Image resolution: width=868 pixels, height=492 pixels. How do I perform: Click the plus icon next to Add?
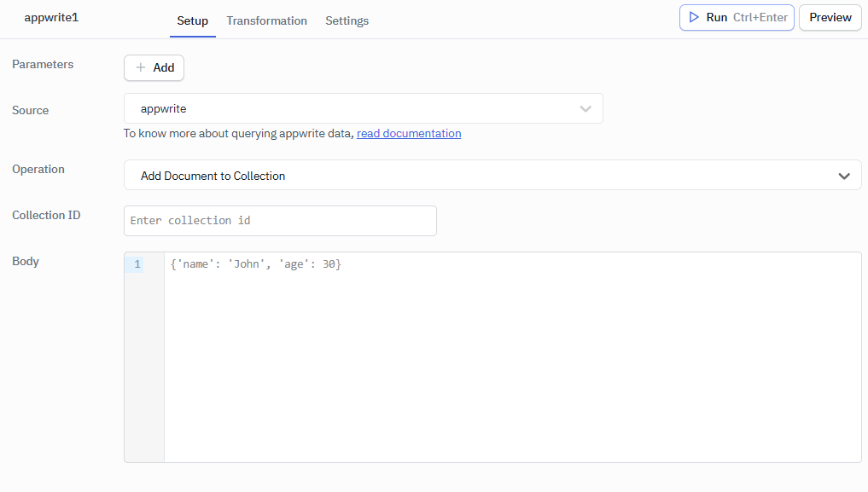coord(140,67)
